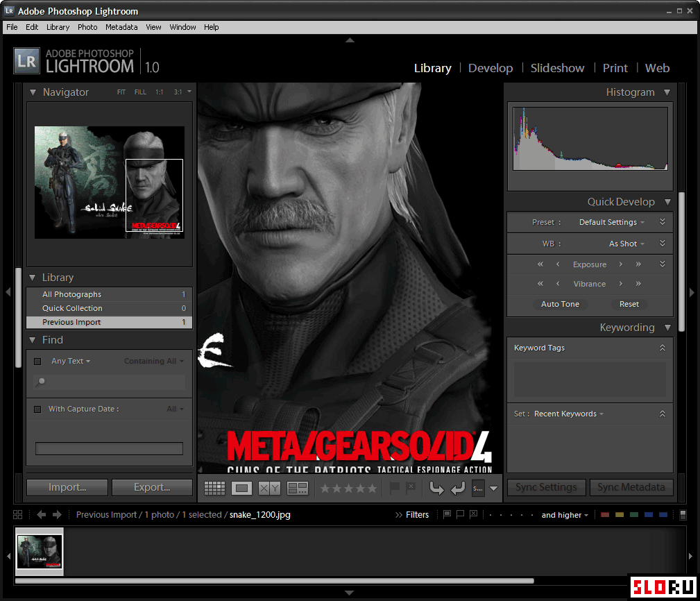Flag photo as rejected in toolbar
Viewport: 700px width, 601px height.
point(411,487)
